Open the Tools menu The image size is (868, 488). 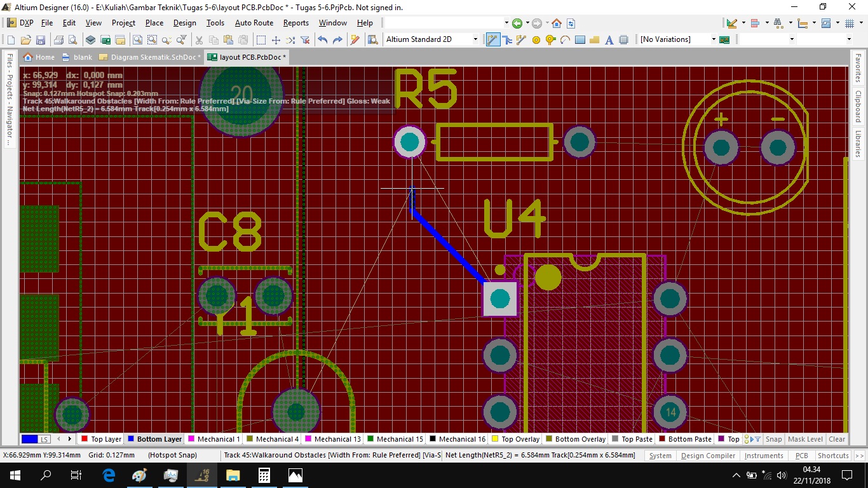click(x=215, y=23)
